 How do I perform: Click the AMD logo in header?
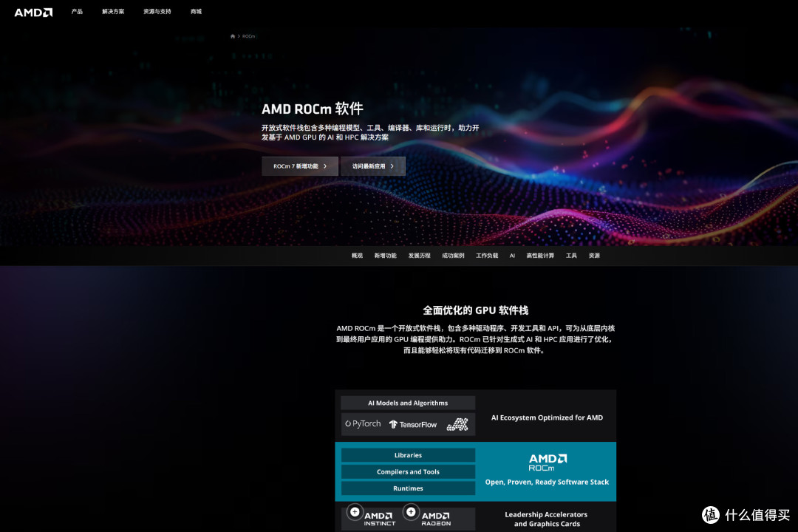tap(33, 13)
